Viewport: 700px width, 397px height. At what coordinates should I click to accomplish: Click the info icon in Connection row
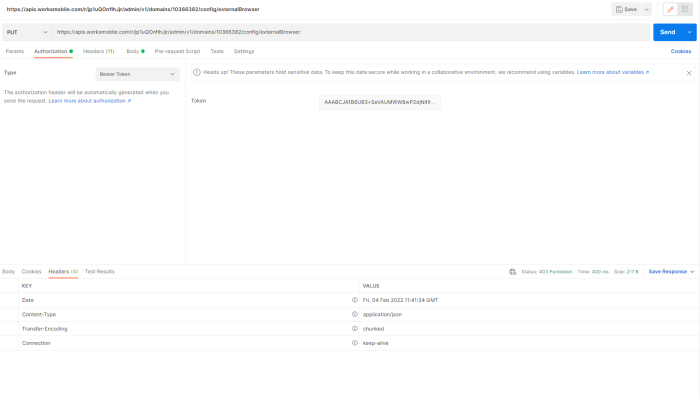[x=354, y=343]
